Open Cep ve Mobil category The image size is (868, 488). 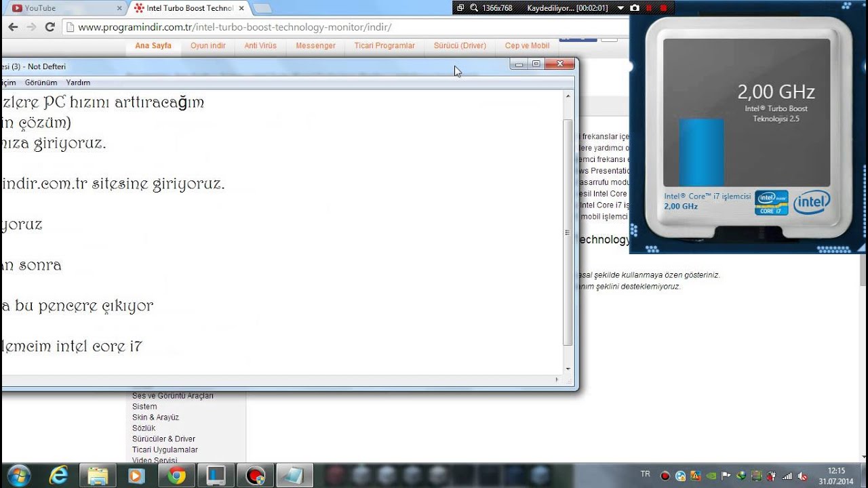pyautogui.click(x=527, y=46)
